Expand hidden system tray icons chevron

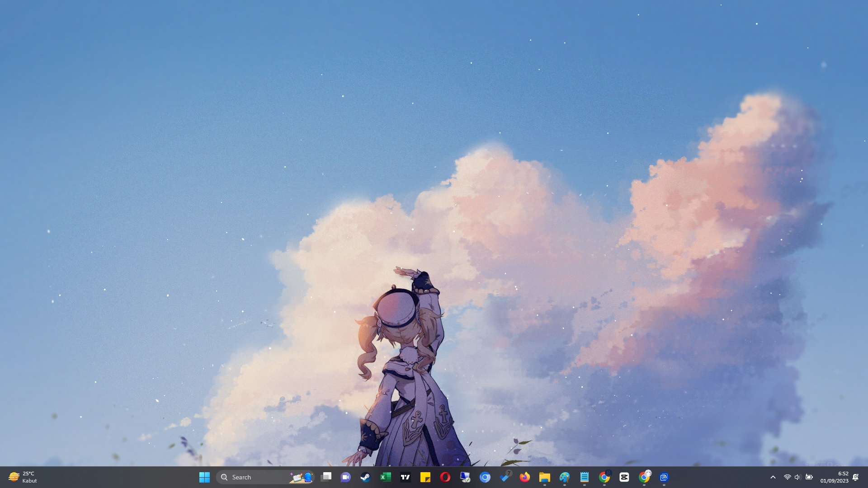click(x=773, y=477)
